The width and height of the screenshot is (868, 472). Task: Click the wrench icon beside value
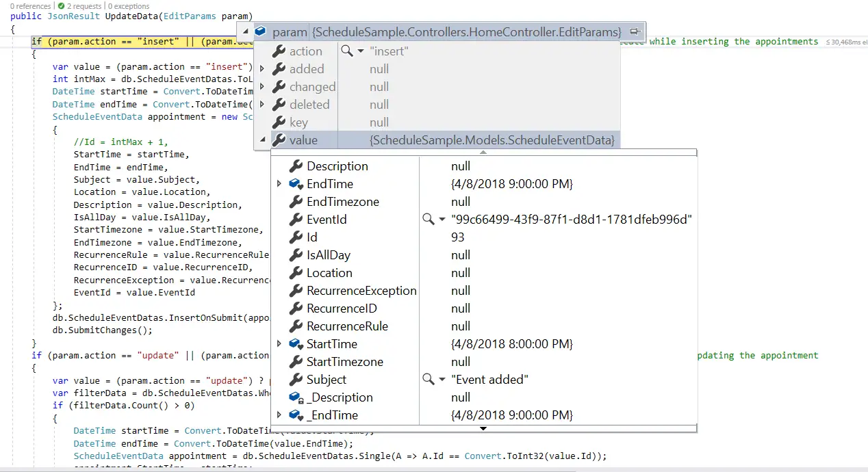[279, 140]
